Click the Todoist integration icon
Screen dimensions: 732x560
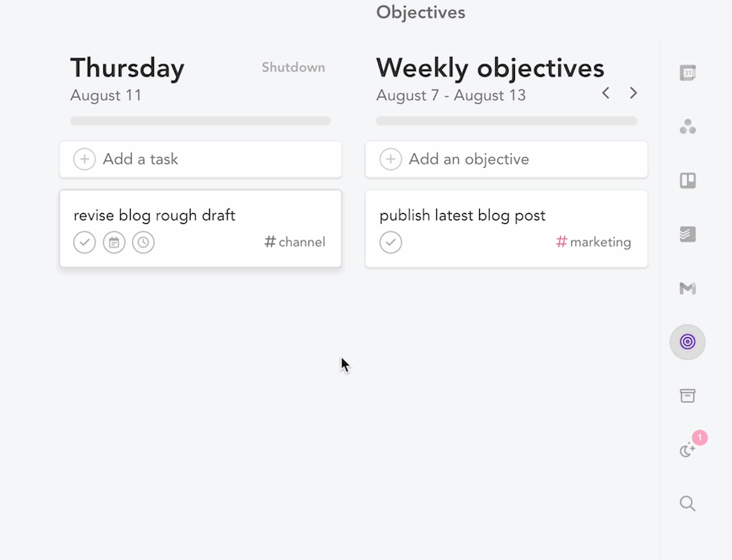click(687, 234)
